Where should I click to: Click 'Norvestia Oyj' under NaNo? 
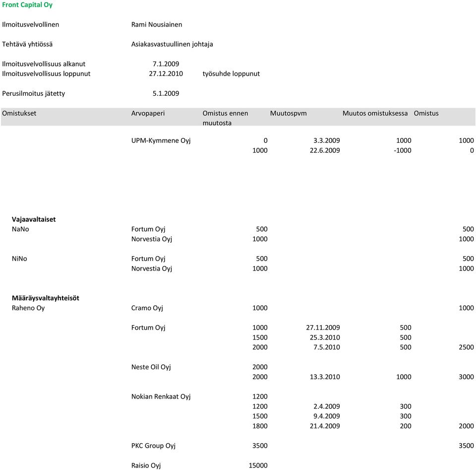[152, 239]
